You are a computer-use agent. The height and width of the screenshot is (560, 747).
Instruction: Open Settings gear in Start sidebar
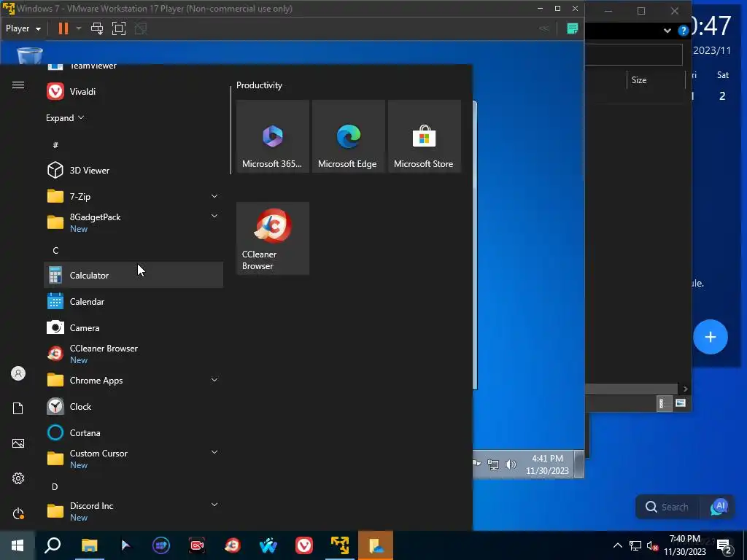pyautogui.click(x=18, y=478)
